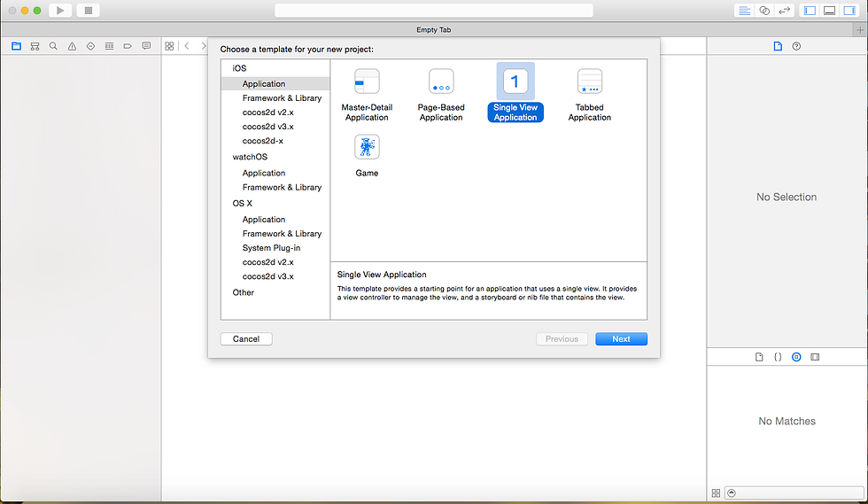Screen dimensions: 868x504
Task: Show the Media library
Action: (815, 357)
